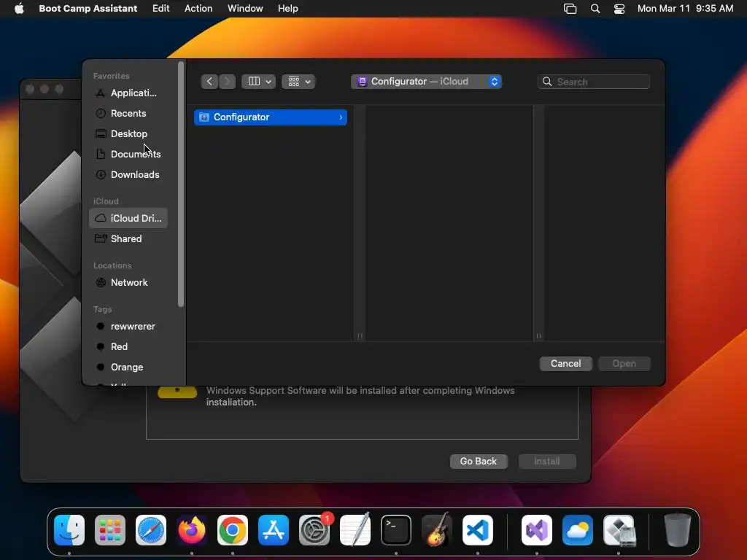Open Visual Studio Code in the dock

tap(478, 530)
